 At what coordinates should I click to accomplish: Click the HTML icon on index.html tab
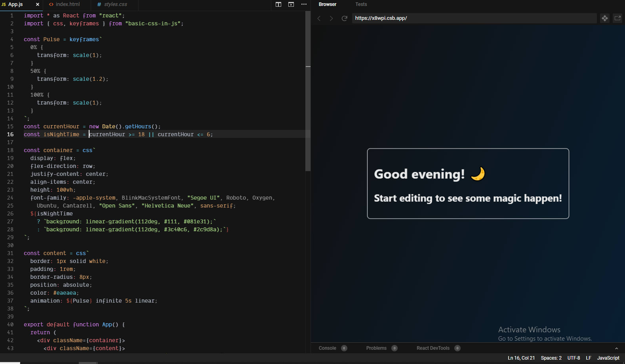tap(51, 4)
